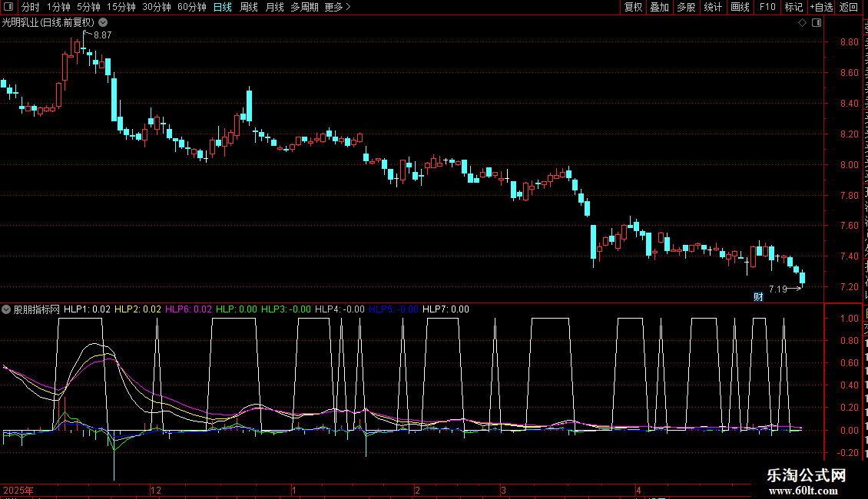868x499 pixels.
Task: Switch to 周线 weekly chart
Action: point(249,7)
